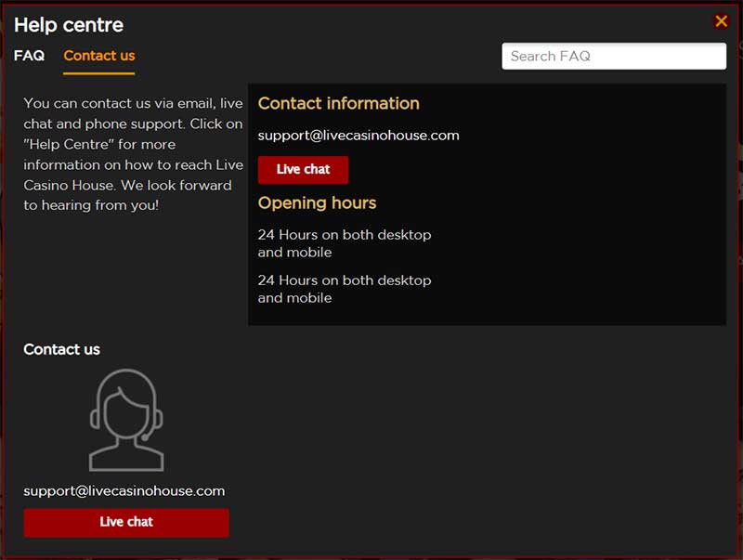Click support email in Contact information panel
The width and height of the screenshot is (743, 560).
pyautogui.click(x=358, y=136)
